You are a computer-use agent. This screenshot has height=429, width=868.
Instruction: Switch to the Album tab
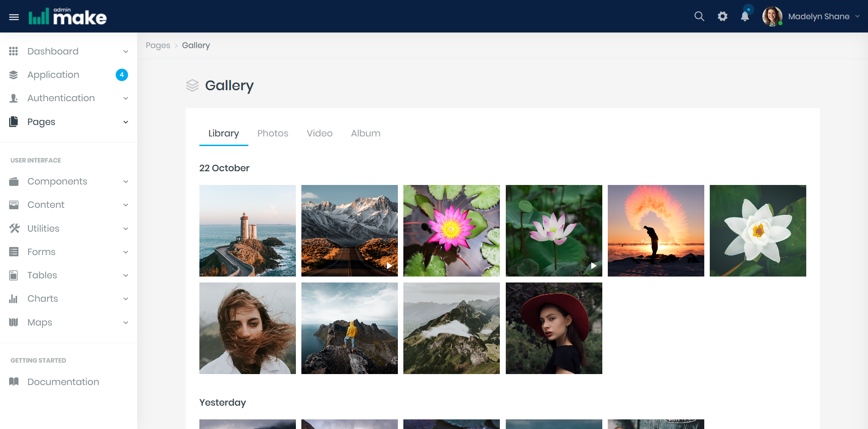(x=365, y=133)
